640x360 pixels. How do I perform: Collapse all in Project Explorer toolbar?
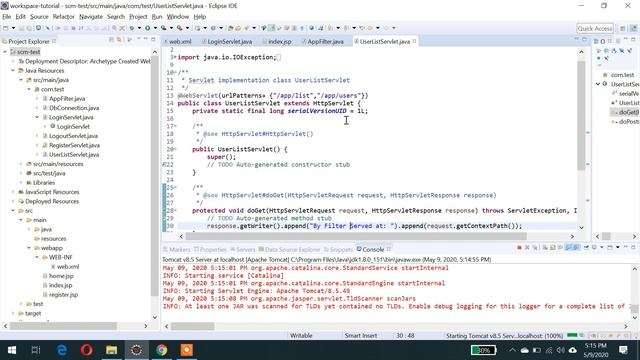pos(111,40)
